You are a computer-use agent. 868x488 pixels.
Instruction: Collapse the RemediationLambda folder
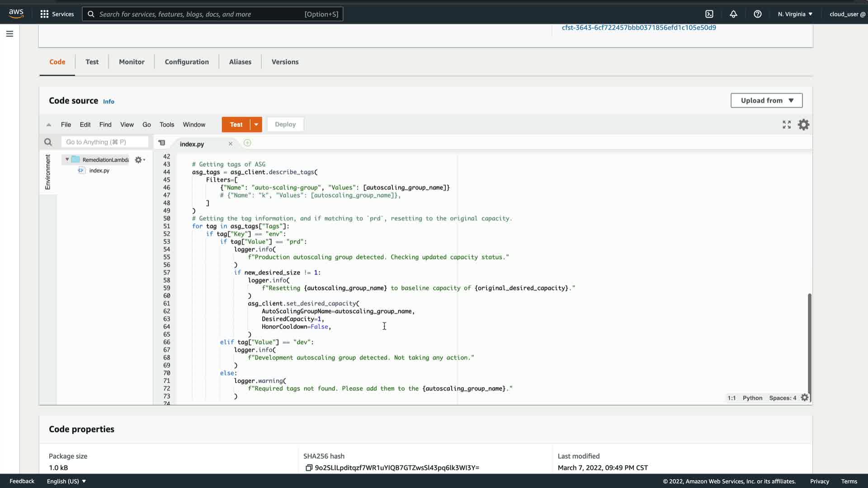[67, 160]
